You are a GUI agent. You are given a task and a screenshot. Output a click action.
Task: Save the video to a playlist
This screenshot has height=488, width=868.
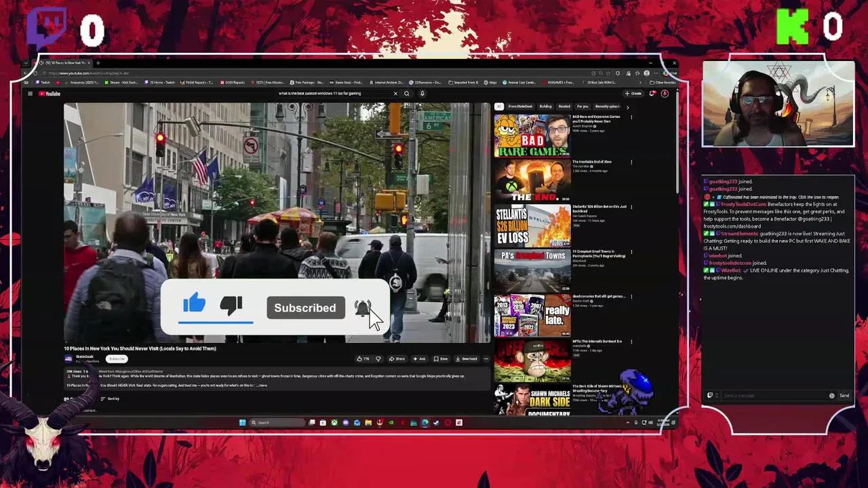441,359
